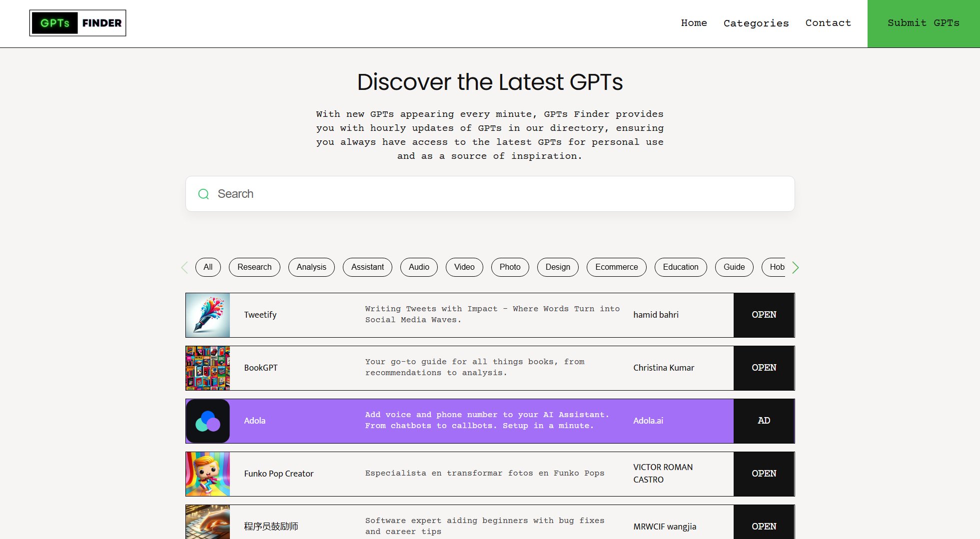Click the keyboard image icon for 程序员鼓励师
980x539 pixels.
pos(208,522)
